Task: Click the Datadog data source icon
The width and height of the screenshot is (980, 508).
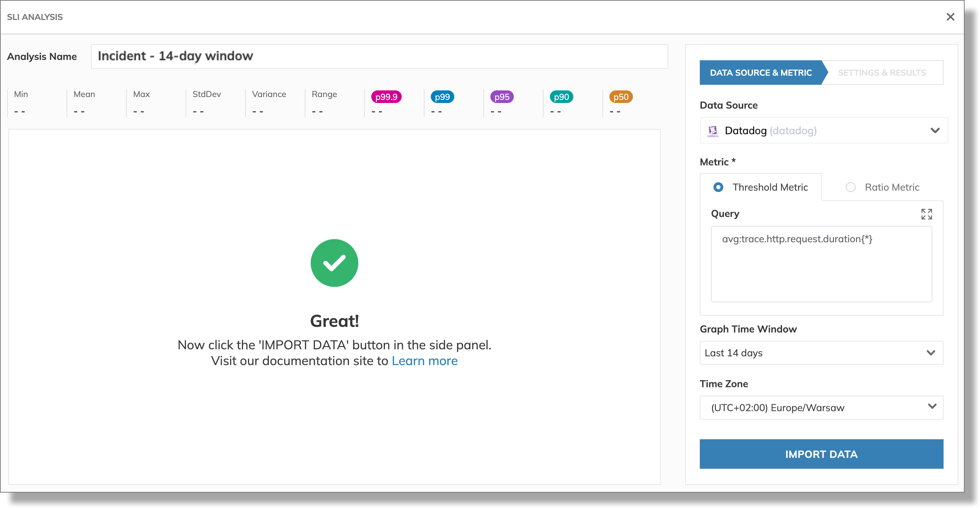Action: click(713, 130)
